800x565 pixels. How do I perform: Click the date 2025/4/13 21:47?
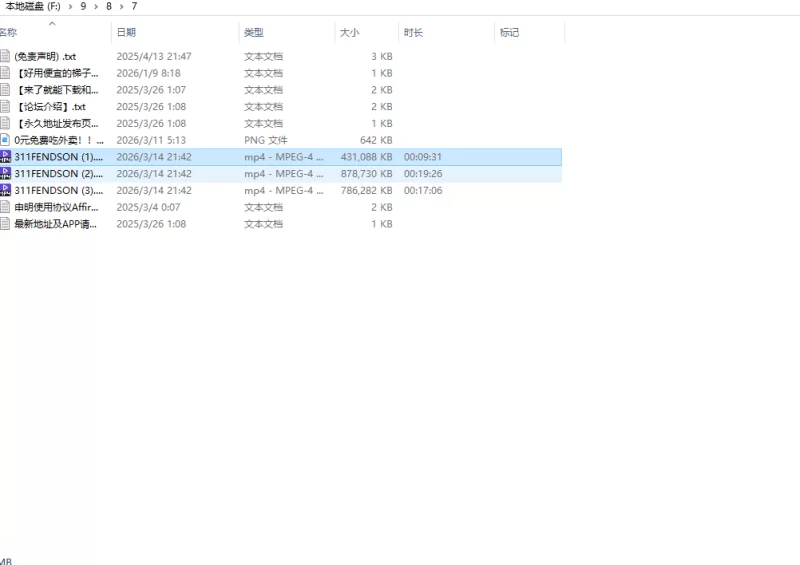point(154,56)
